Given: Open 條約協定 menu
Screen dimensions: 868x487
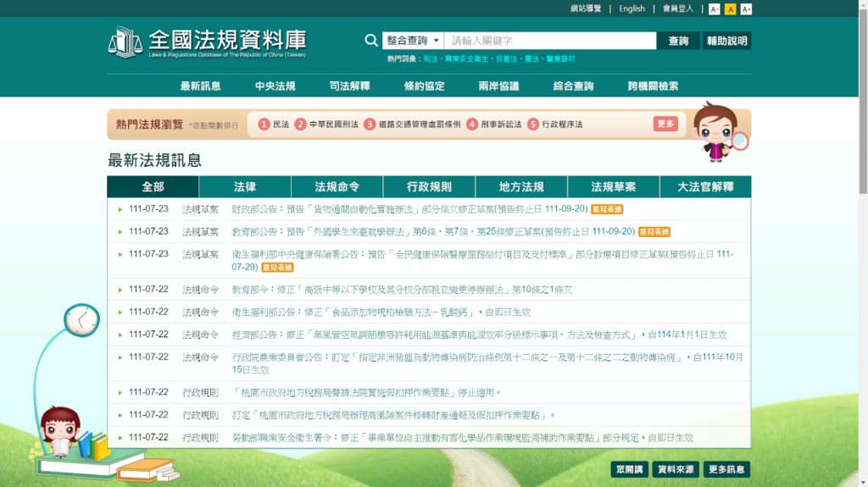Looking at the screenshot, I should click(x=424, y=86).
